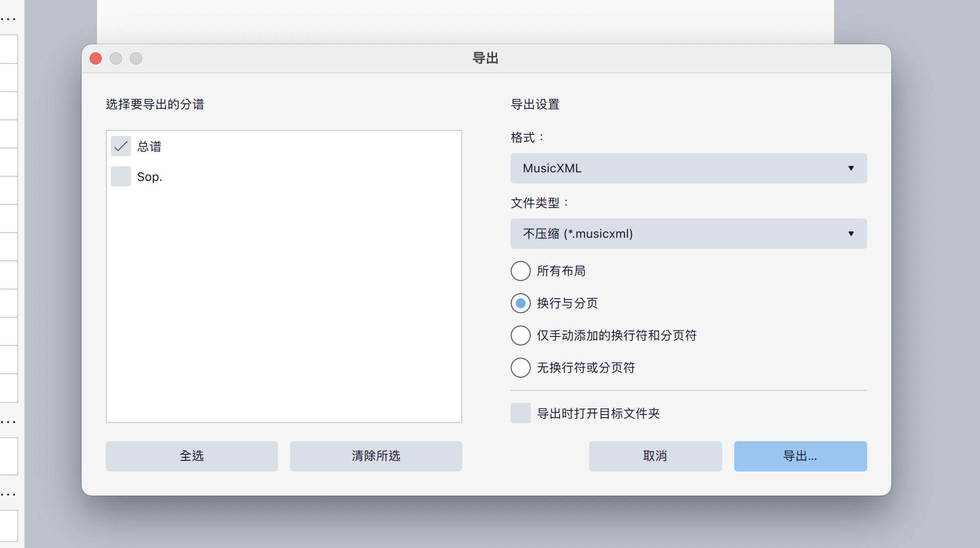Click empty area of parts list
This screenshot has width=980, height=548.
pyautogui.click(x=284, y=302)
